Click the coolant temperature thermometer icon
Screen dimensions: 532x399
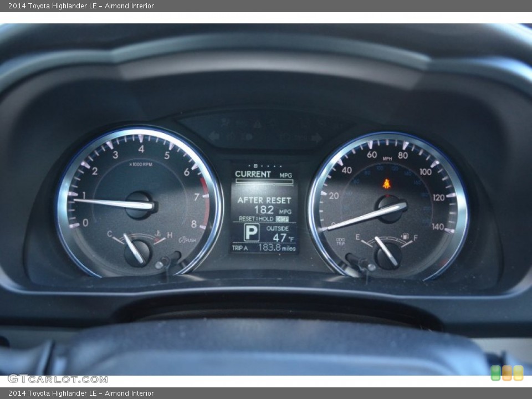(x=158, y=233)
